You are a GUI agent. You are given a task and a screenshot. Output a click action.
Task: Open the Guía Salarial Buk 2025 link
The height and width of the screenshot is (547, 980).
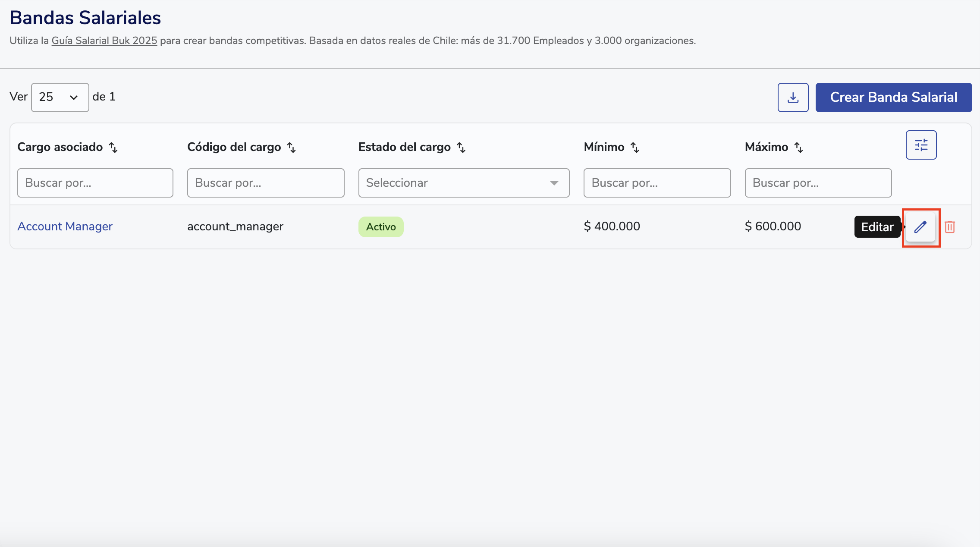click(104, 41)
